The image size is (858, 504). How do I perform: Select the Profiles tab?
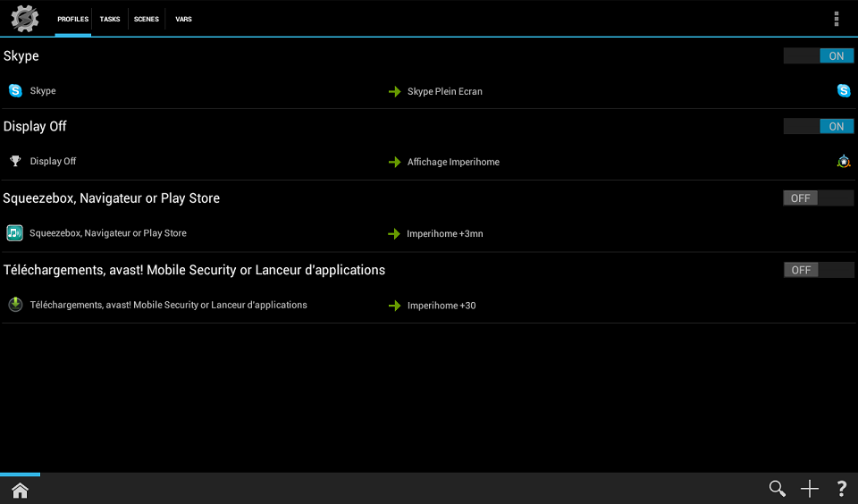[72, 19]
